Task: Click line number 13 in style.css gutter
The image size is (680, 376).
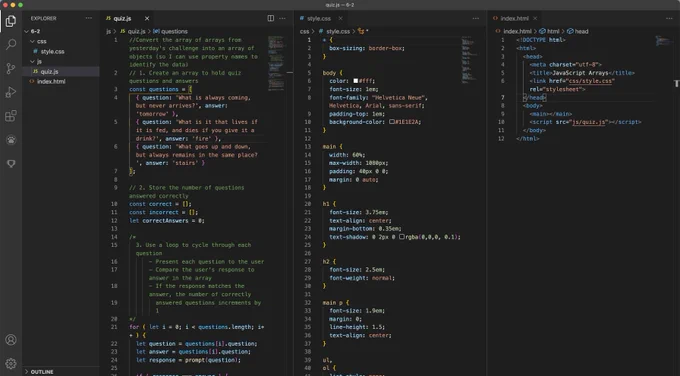Action: pos(307,147)
